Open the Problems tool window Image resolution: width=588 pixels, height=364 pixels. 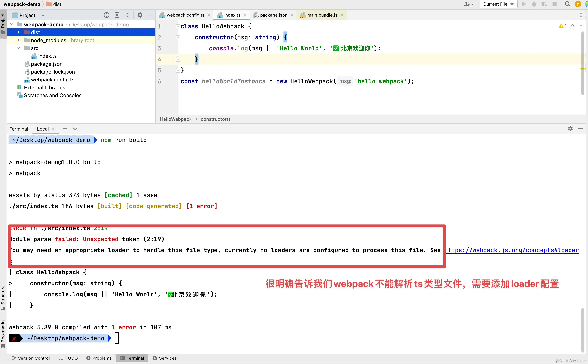click(99, 358)
